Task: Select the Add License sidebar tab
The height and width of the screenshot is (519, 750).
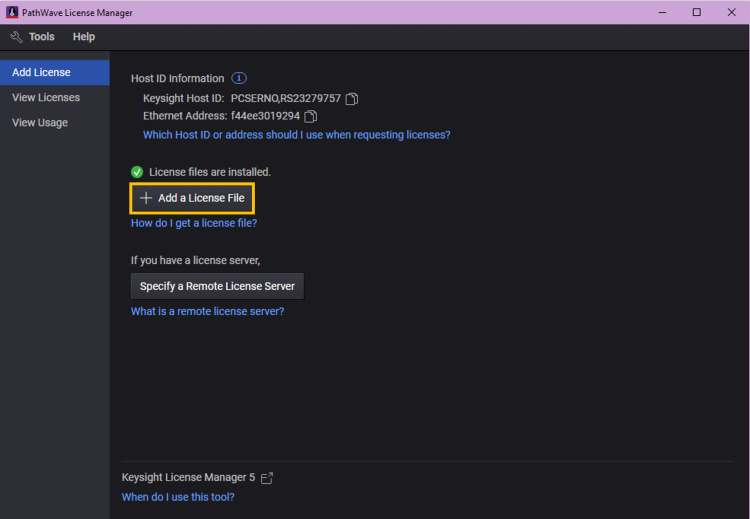Action: coord(55,72)
